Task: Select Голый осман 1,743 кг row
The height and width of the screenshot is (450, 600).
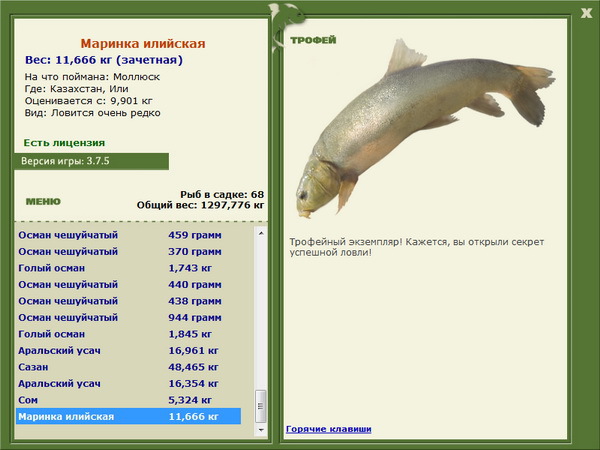Action: point(129,268)
